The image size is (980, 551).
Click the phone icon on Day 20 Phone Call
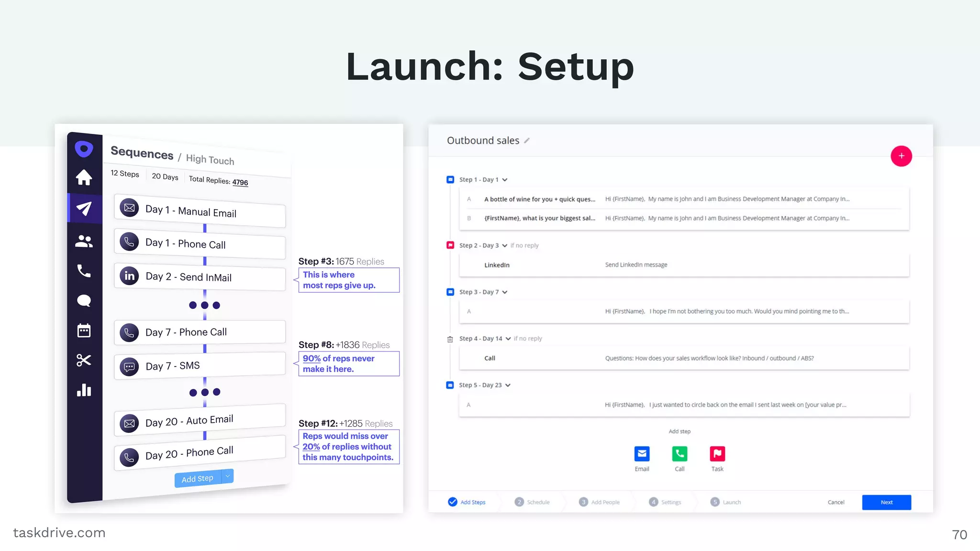[x=129, y=457]
